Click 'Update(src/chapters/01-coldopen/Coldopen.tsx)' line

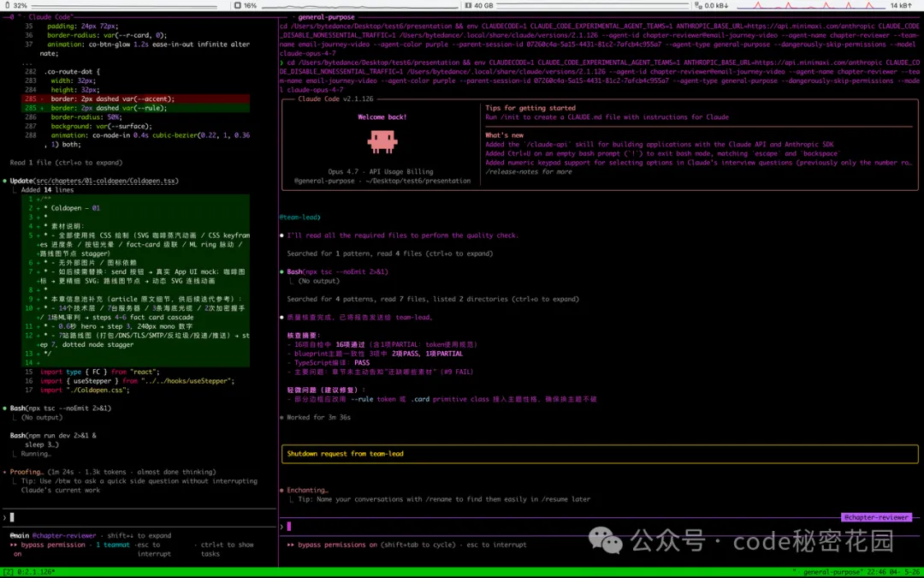(x=94, y=181)
